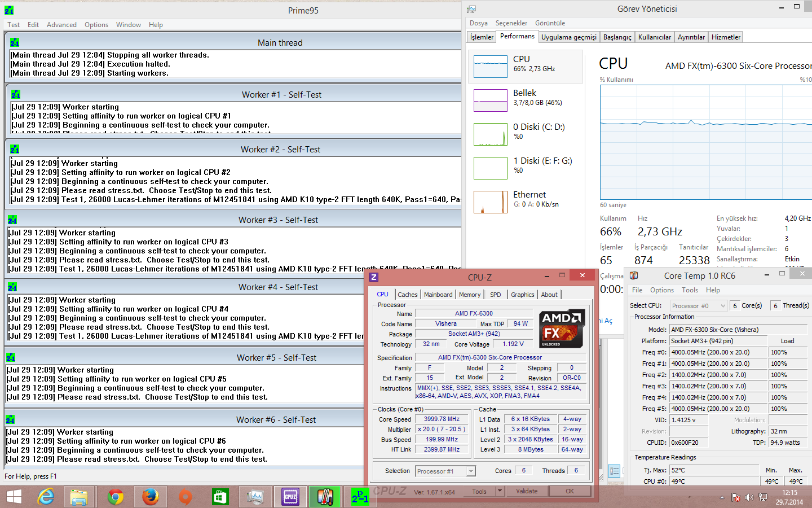Click the Core Temp title bar thermometer icon
Image resolution: width=812 pixels, height=508 pixels.
(634, 275)
